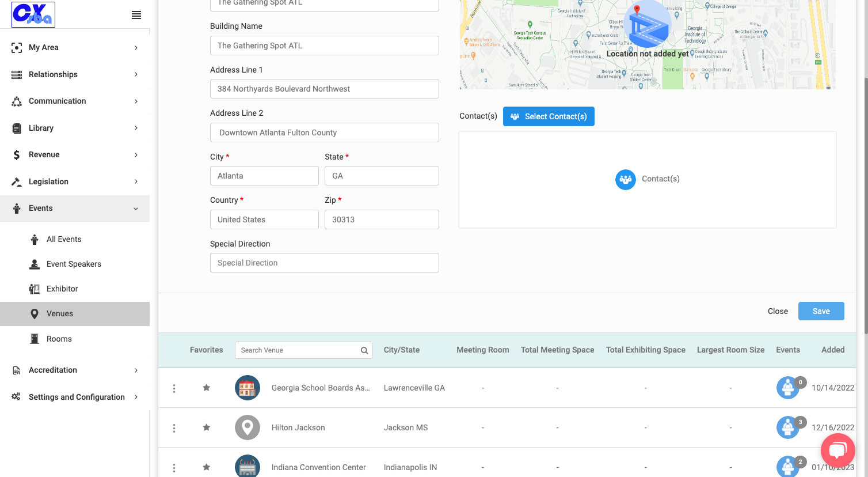The width and height of the screenshot is (868, 477).
Task: Click the Zip field showing 30313
Action: pyautogui.click(x=382, y=219)
